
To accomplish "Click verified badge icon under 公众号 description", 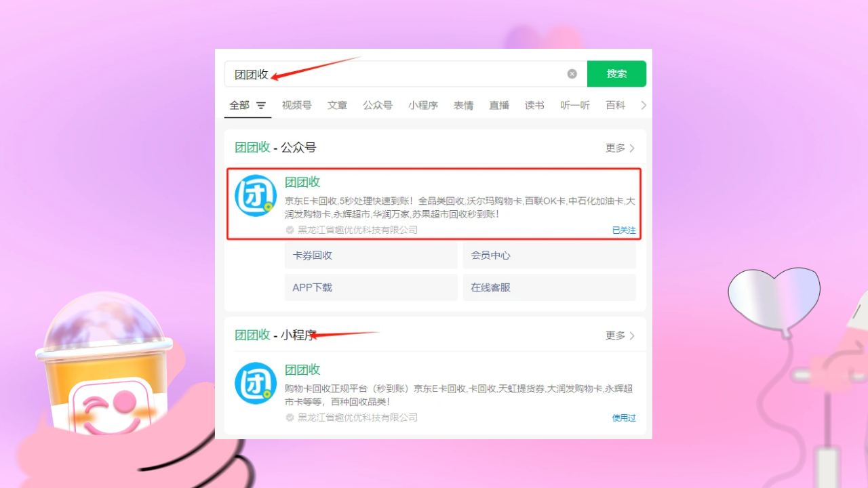I will 290,230.
